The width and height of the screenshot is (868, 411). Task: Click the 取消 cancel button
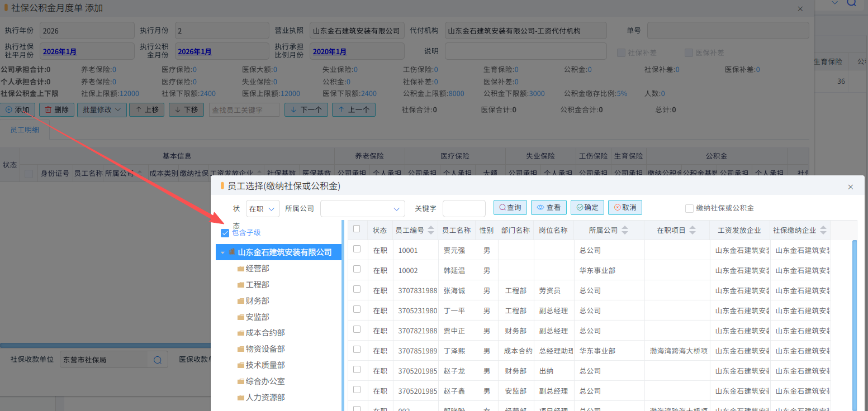625,208
